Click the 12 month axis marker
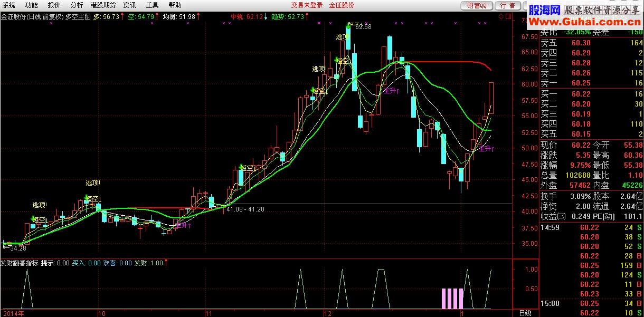The width and height of the screenshot is (644, 317). point(327,313)
